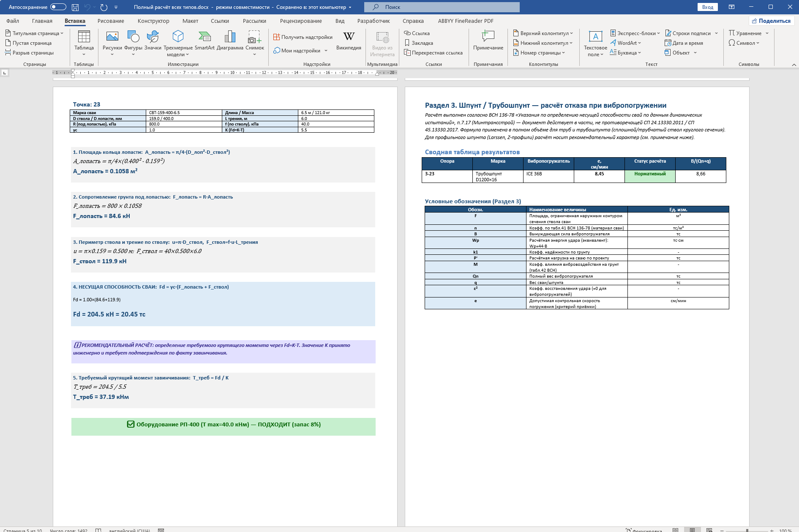The image size is (799, 532).
Task: Open Customize Quick Access Toolbar dropdown
Action: point(116,7)
